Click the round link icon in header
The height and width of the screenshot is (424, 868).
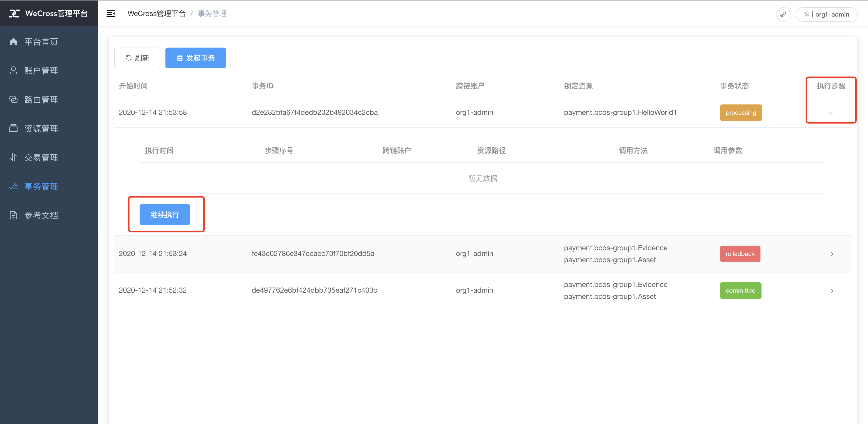point(783,14)
